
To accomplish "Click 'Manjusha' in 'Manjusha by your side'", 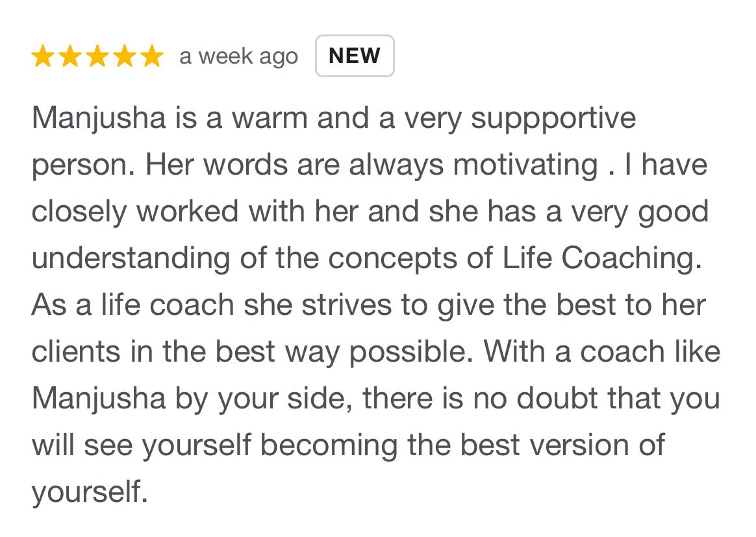I will 99,399.
